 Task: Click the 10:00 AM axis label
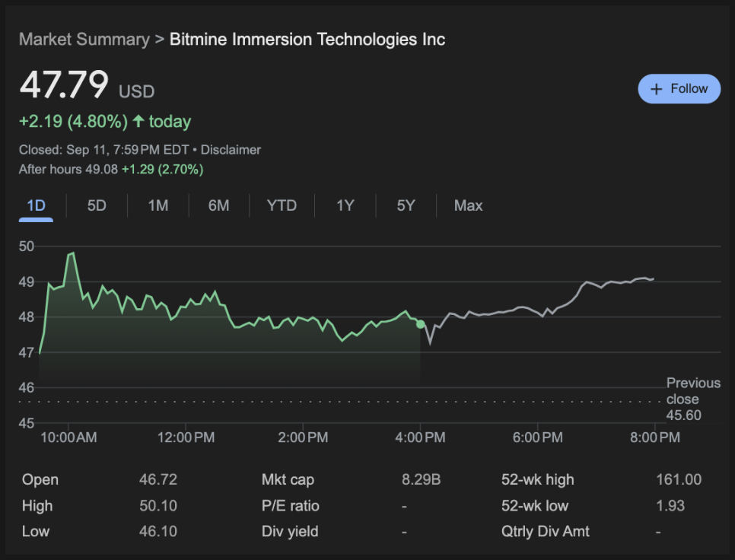[69, 437]
